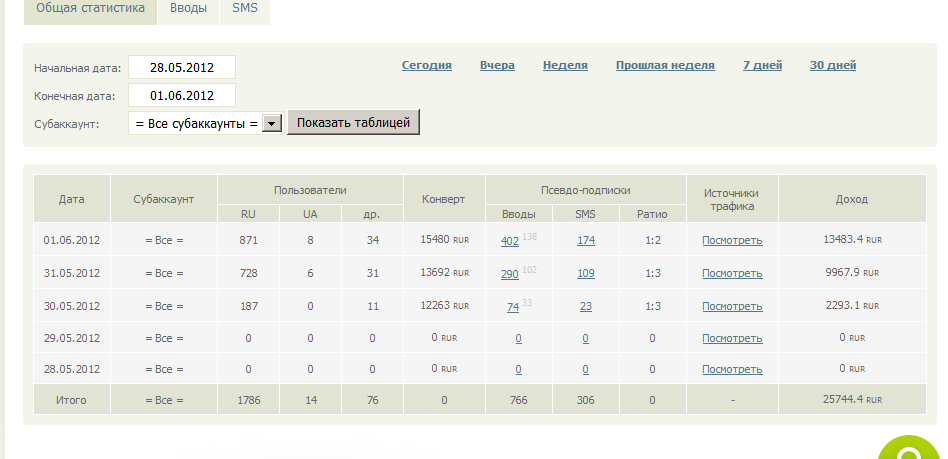Open the 174 SMS link
The height and width of the screenshot is (459, 948).
click(586, 240)
